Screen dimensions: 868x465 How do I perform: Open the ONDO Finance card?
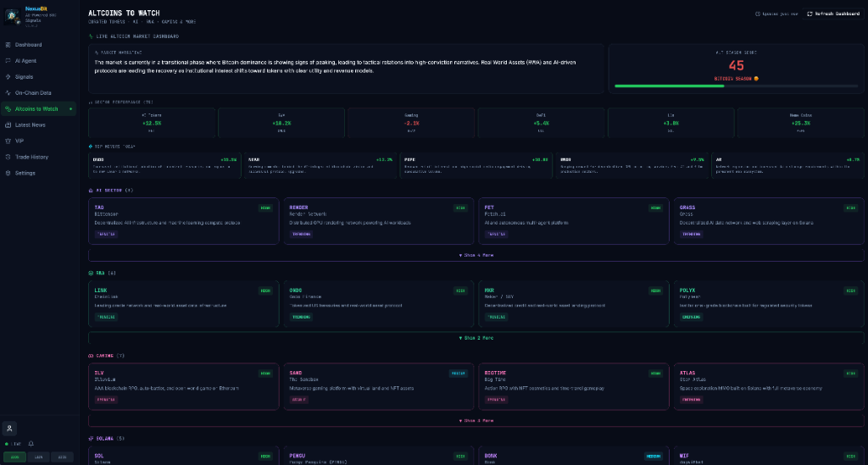point(379,304)
